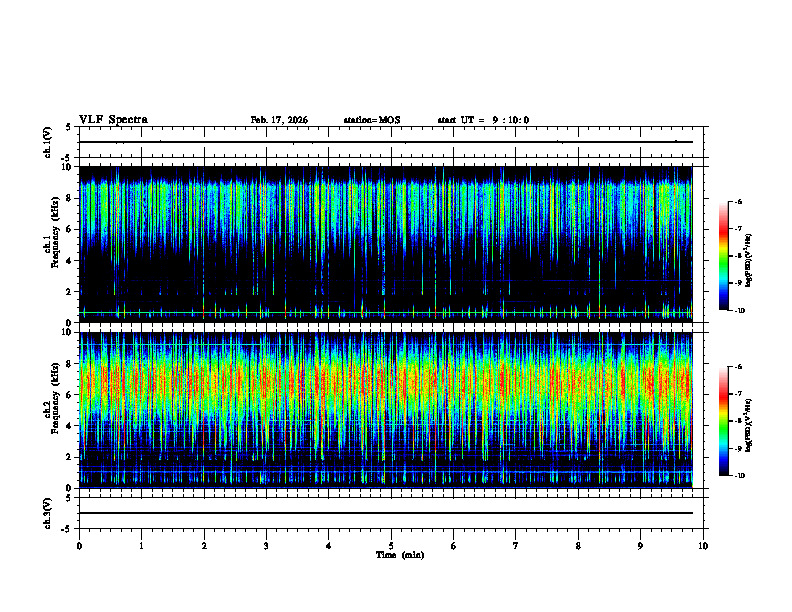The width and height of the screenshot is (792, 612).
Task: Click the ch.1 Frequency (kHz) axis label
Action: tap(52, 232)
